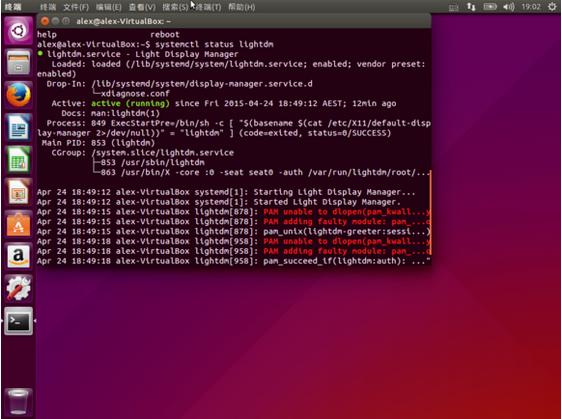562x419 pixels.
Task: Open LibreOffice Writer from launcher
Action: pyautogui.click(x=18, y=127)
